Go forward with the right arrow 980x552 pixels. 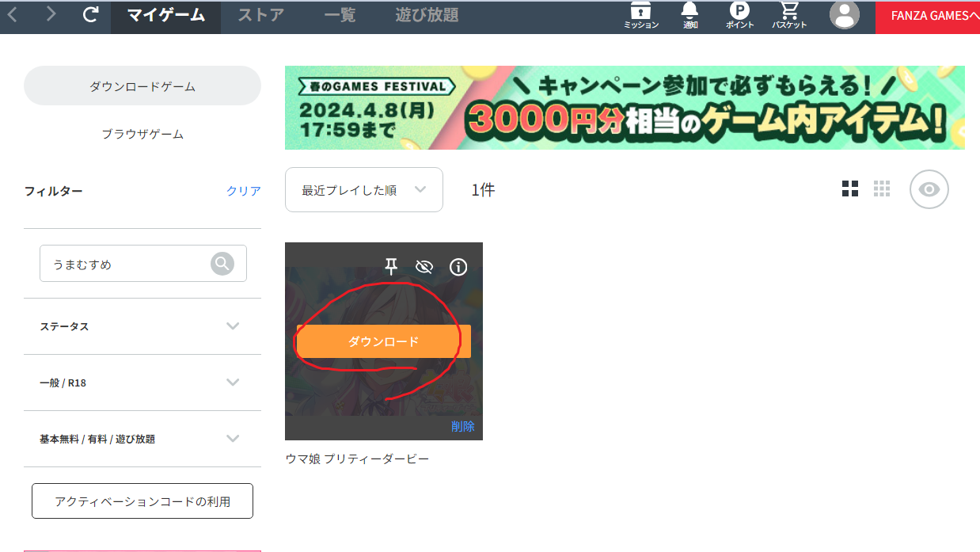tap(51, 14)
